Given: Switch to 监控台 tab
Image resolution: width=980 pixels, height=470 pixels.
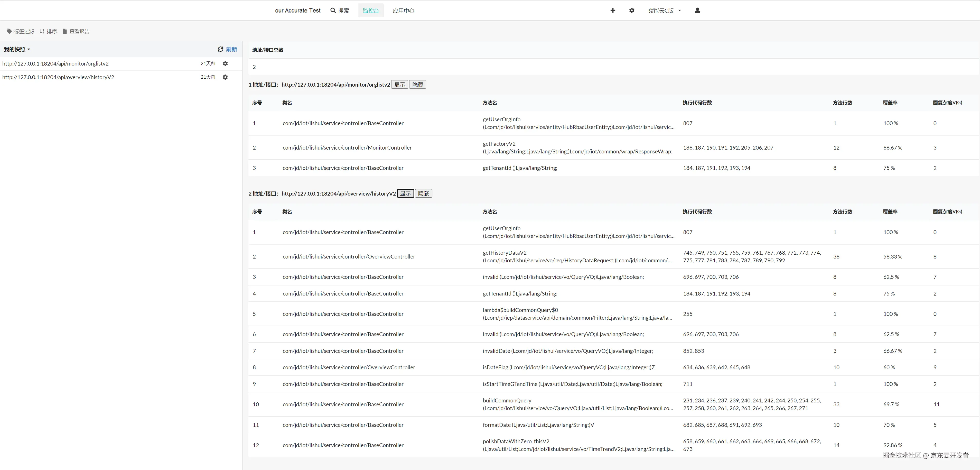Looking at the screenshot, I should (x=370, y=11).
